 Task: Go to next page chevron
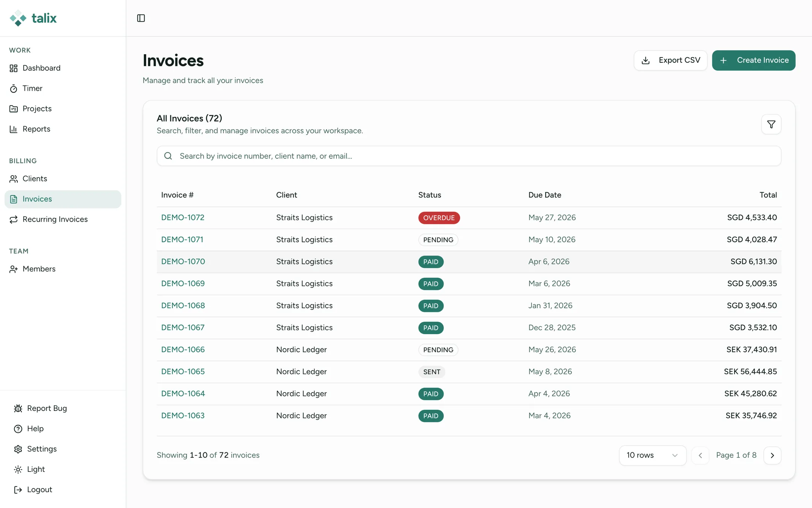tap(772, 455)
